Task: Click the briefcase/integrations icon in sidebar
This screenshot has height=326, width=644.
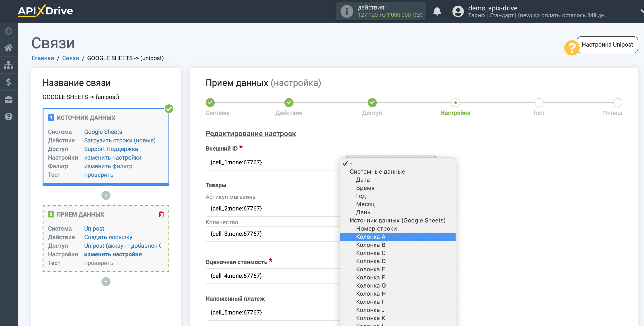Action: (x=9, y=99)
